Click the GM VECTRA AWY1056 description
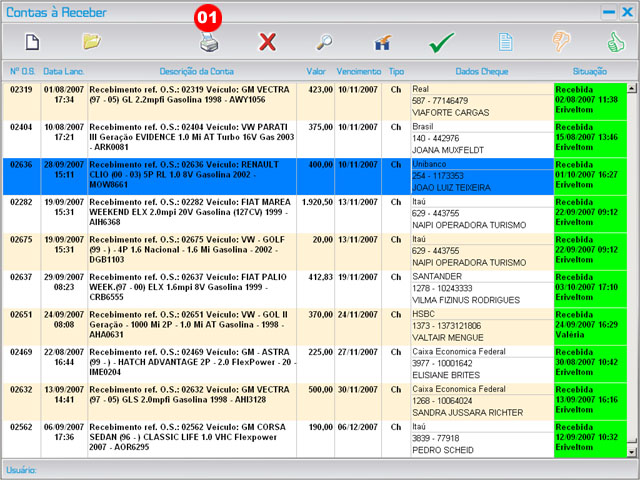This screenshot has width=640, height=480. [x=189, y=95]
